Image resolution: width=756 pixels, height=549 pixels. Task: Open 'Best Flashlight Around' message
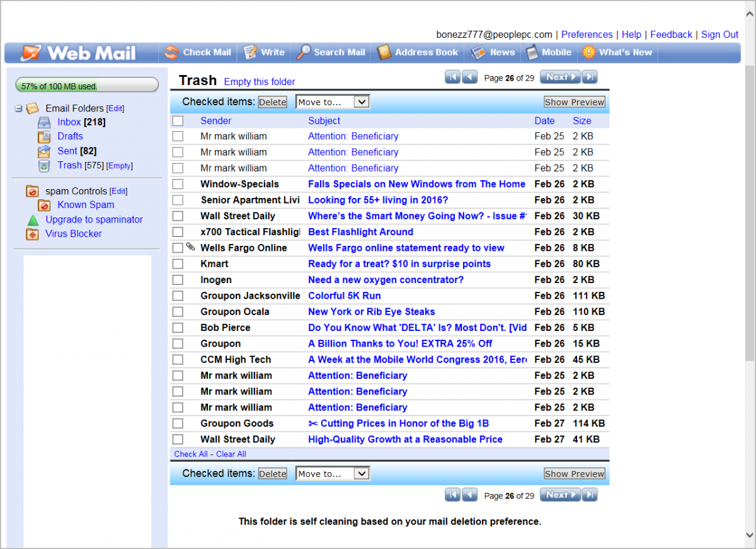pos(360,232)
